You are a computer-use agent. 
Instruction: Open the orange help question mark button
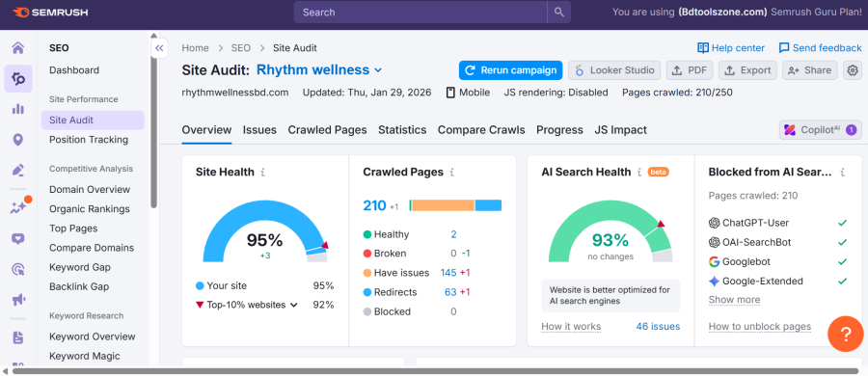(845, 334)
